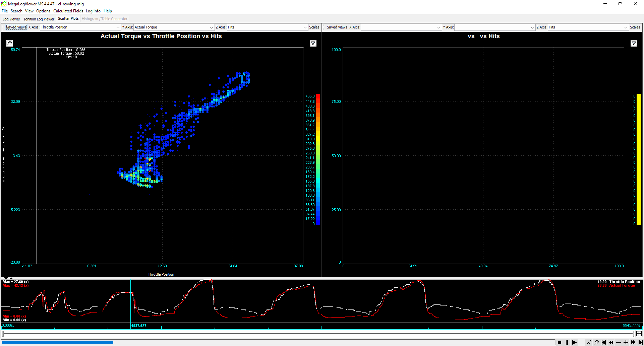The image size is (644, 346).
Task: Select the Scatter Plots tab
Action: pos(68,19)
